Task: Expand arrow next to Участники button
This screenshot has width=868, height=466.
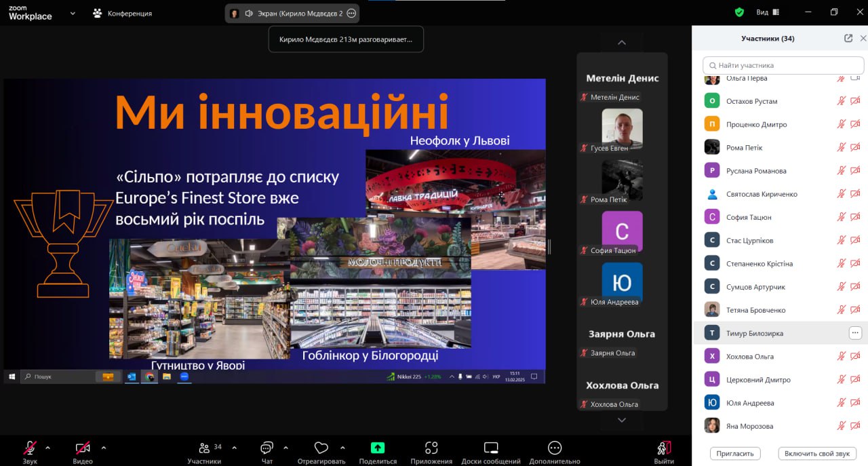Action: click(234, 448)
